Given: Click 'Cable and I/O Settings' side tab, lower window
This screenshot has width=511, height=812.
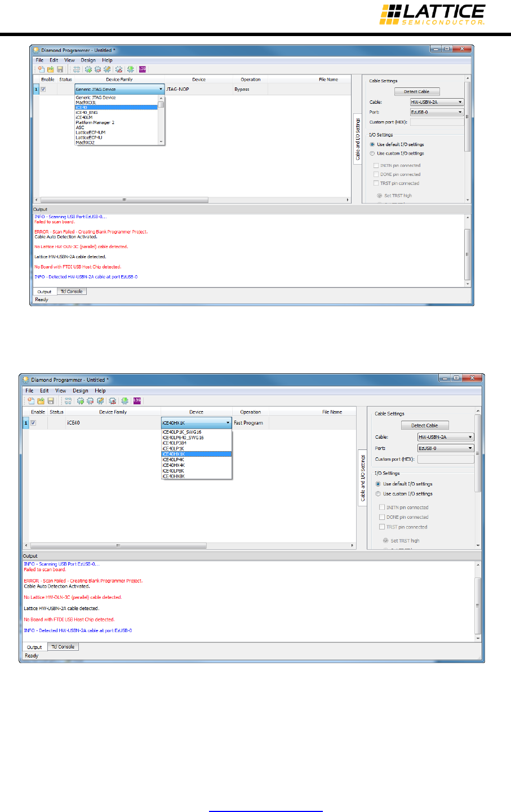Looking at the screenshot, I should [363, 478].
